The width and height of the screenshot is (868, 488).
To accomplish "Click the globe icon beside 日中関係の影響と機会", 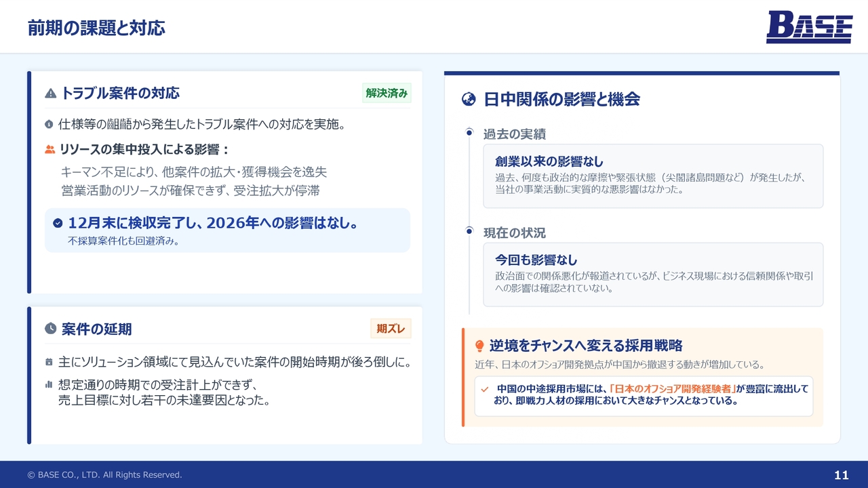I will pos(469,100).
